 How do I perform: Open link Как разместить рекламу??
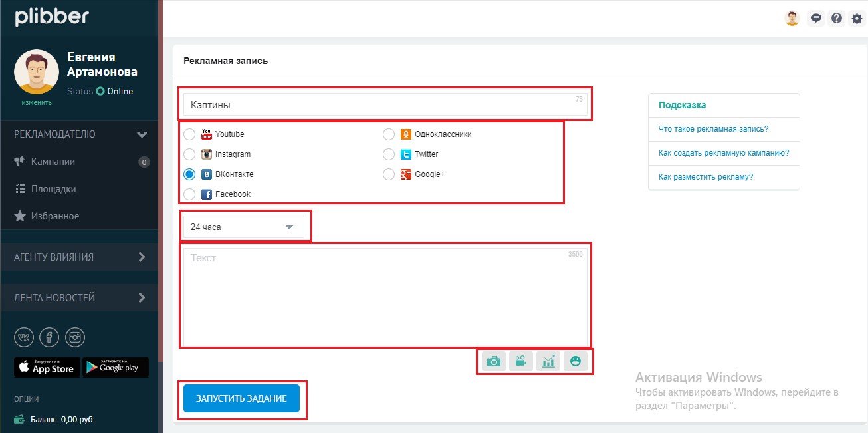(x=706, y=177)
